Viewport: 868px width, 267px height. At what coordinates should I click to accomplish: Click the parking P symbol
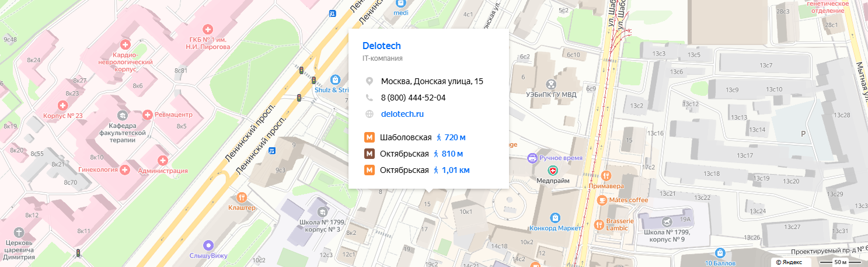[x=804, y=134]
